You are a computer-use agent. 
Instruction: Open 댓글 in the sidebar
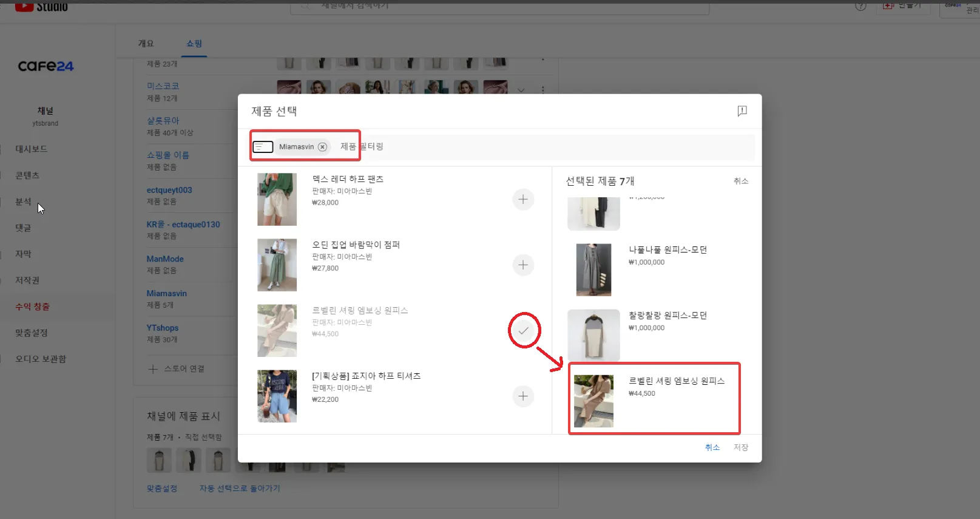pyautogui.click(x=23, y=228)
